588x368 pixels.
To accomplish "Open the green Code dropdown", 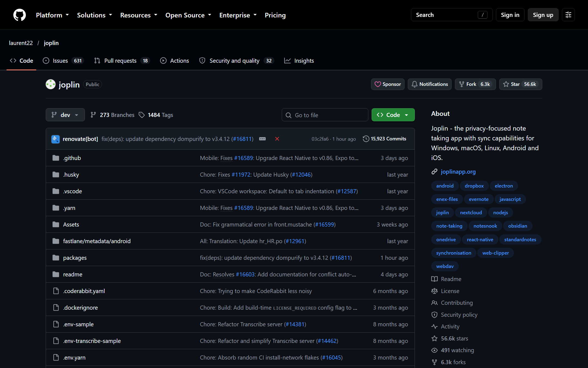I will coord(393,115).
